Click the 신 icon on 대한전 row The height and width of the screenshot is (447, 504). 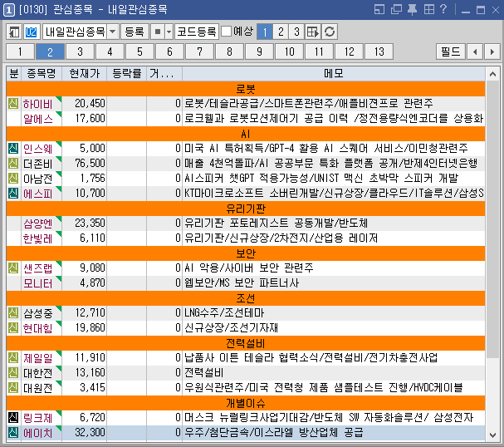coord(13,372)
